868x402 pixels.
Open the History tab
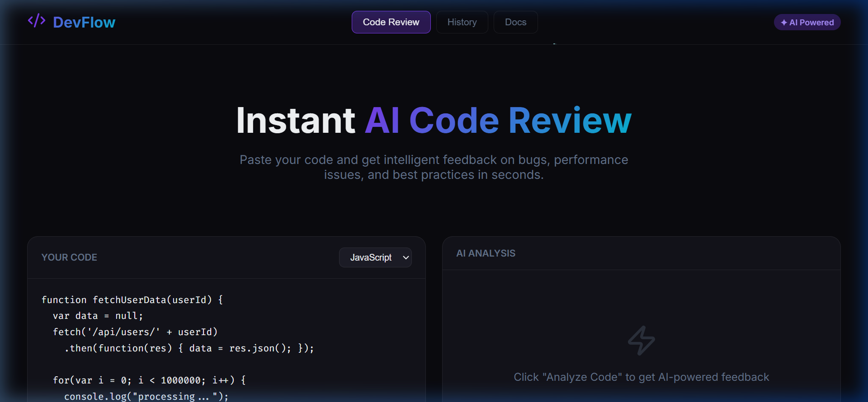pos(462,22)
